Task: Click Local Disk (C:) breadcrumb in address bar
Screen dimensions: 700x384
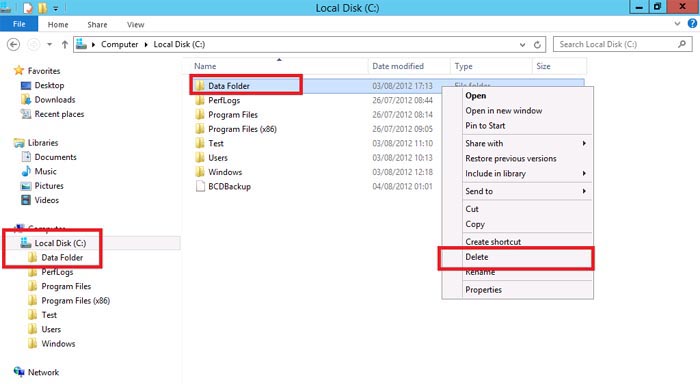Action: [x=179, y=44]
